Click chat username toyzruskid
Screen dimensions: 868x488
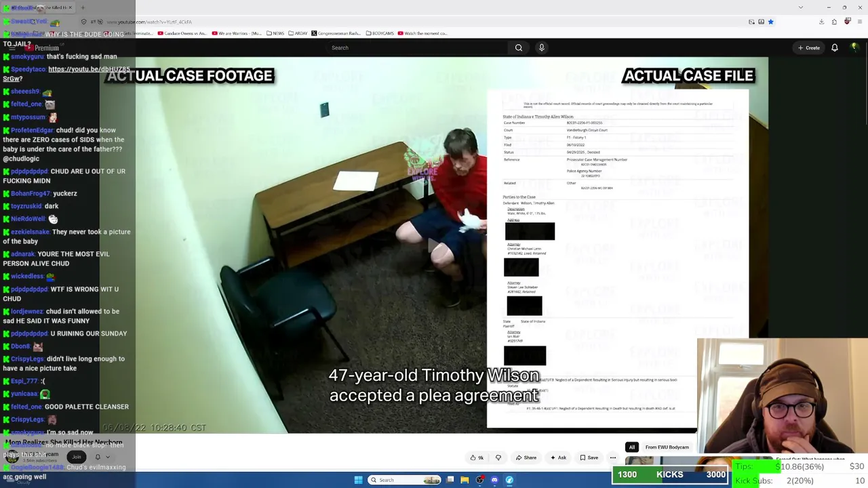pos(26,206)
